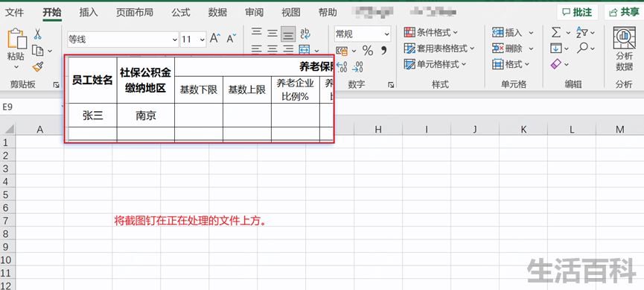Apply comma style number format
The image size is (644, 290).
pyautogui.click(x=384, y=50)
